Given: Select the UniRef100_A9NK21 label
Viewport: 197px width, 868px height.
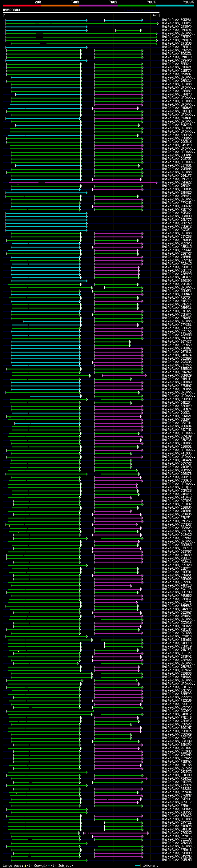Looking at the screenshot, I should [176, 416].
